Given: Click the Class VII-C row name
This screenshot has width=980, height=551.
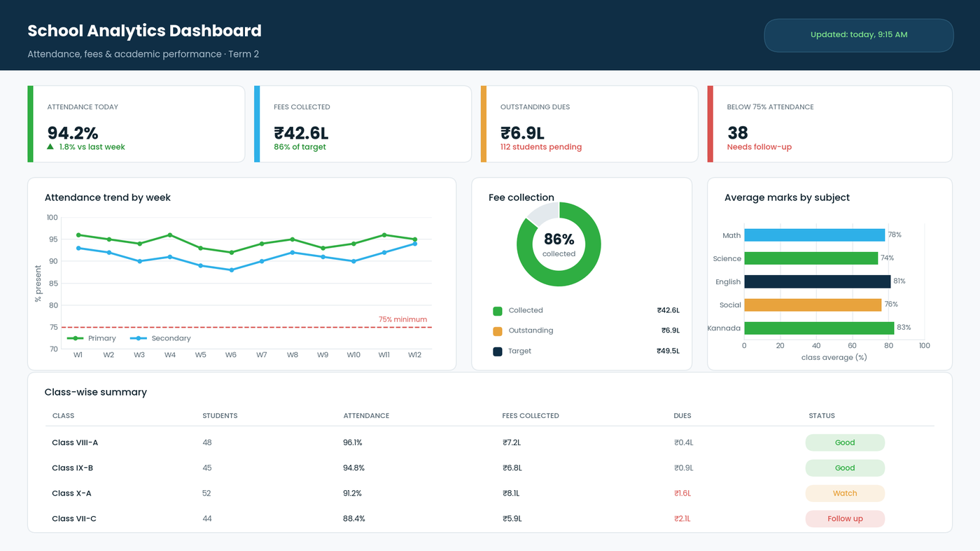Looking at the screenshot, I should tap(74, 519).
